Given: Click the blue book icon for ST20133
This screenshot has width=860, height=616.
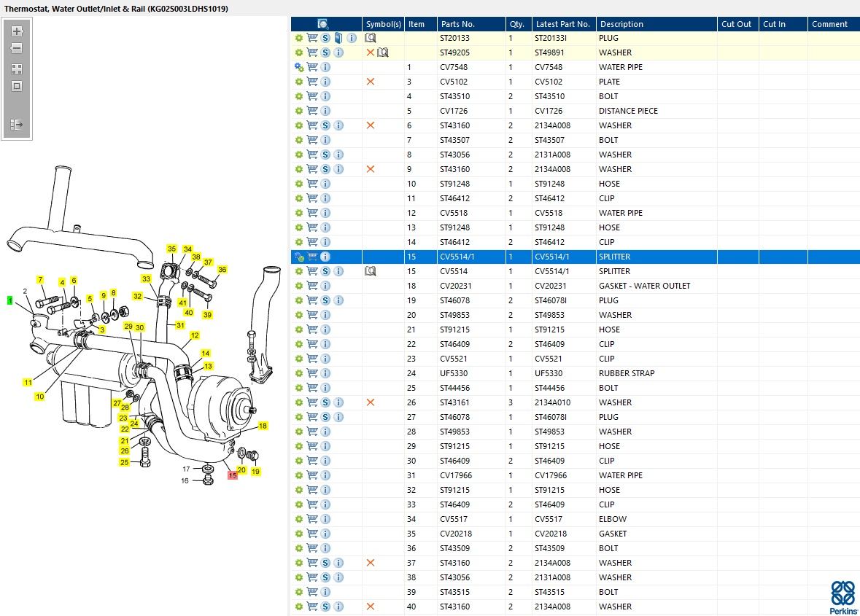Looking at the screenshot, I should (338, 38).
